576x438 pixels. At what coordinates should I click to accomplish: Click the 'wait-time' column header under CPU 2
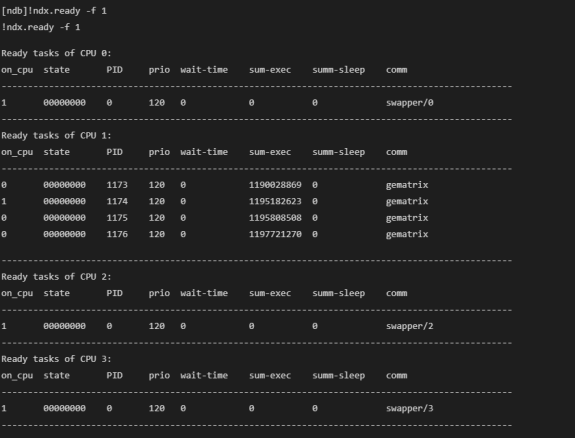click(x=204, y=293)
